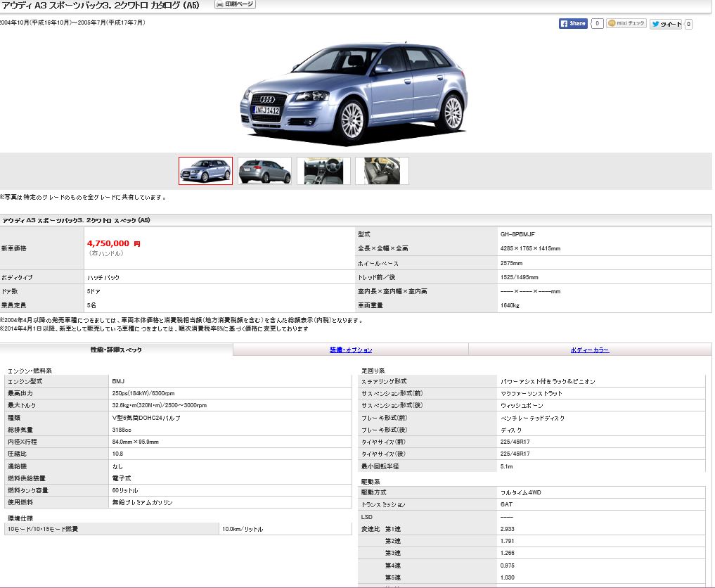
Task: Click the 足回り系 section heading
Action: [373, 371]
